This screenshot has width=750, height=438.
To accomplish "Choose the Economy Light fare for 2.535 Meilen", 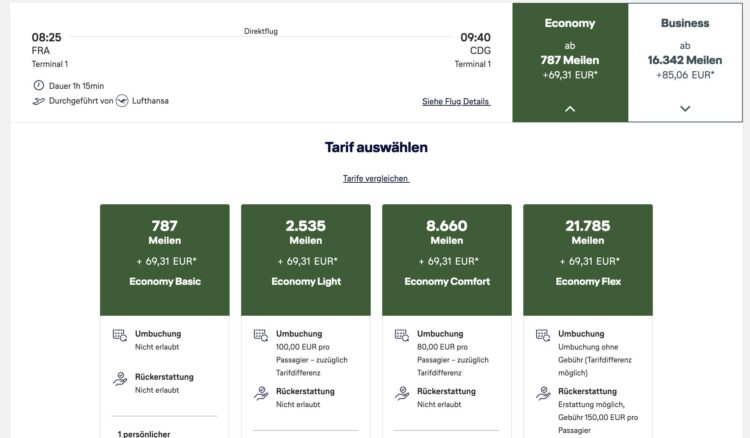I will coord(306,260).
